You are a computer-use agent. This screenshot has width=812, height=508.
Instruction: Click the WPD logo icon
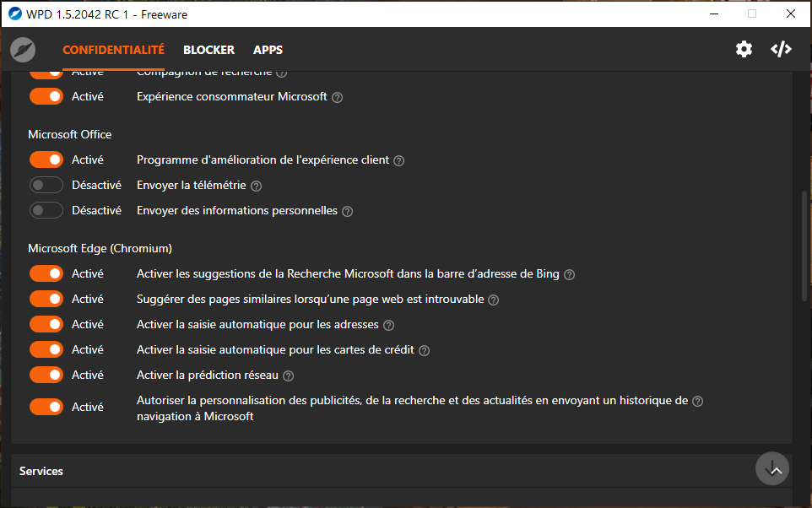coord(23,50)
